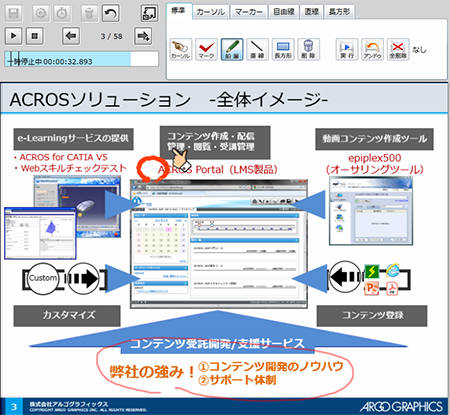Image resolution: width=450 pixels, height=415 pixels.
Task: Select the 長方形 rectangle tool icon
Action: pyautogui.click(x=283, y=49)
